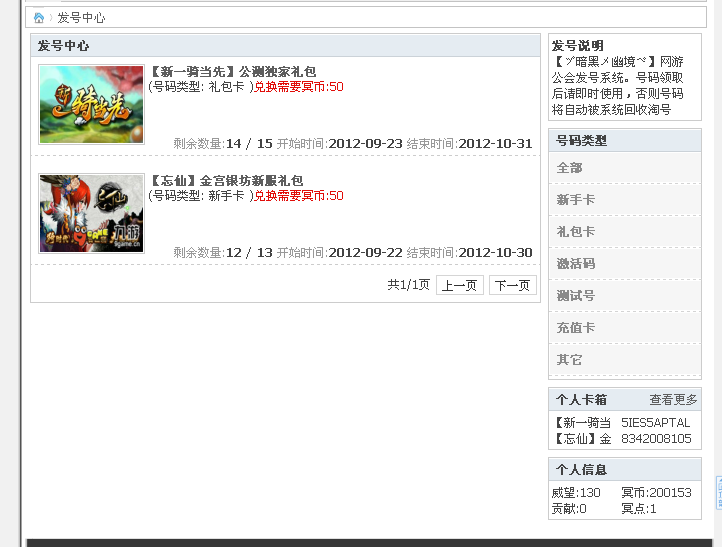Click the floating side tab at right edge
The image size is (722, 547).
719,493
